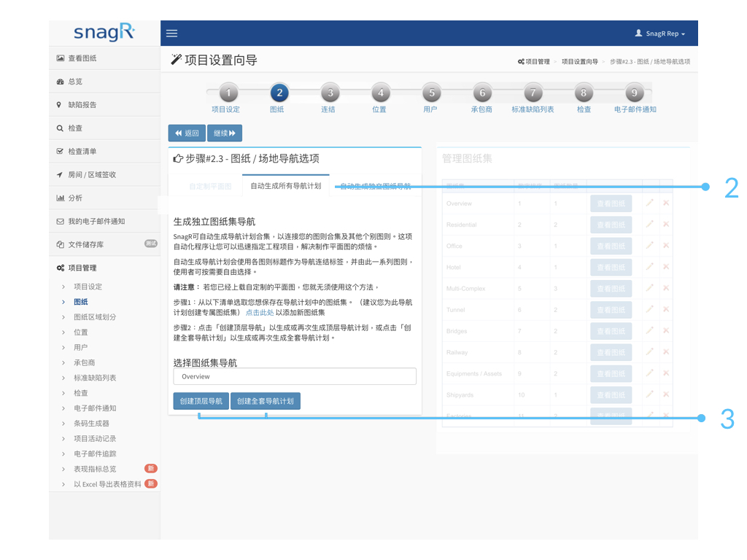Go to wizard step 3 连结
The width and height of the screenshot is (747, 560).
[330, 93]
